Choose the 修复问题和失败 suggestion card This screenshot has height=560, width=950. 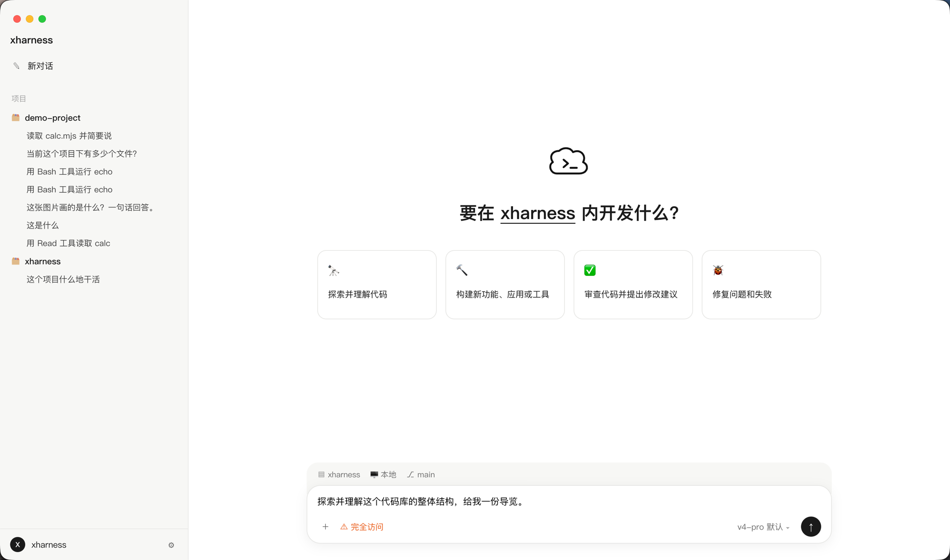pyautogui.click(x=761, y=285)
